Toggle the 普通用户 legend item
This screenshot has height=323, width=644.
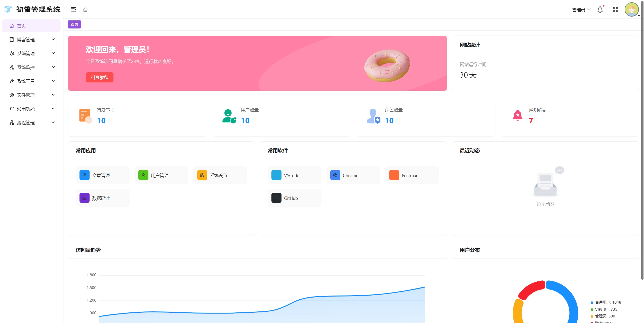pos(608,302)
